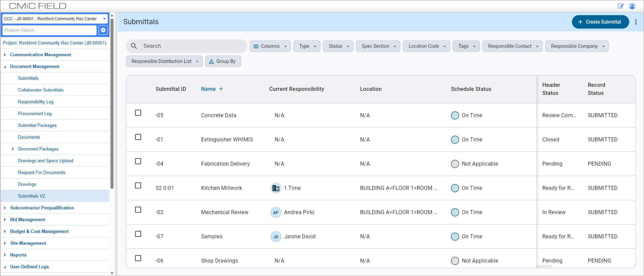Click the Group By button
Screen dimensions: 644x276
223,61
